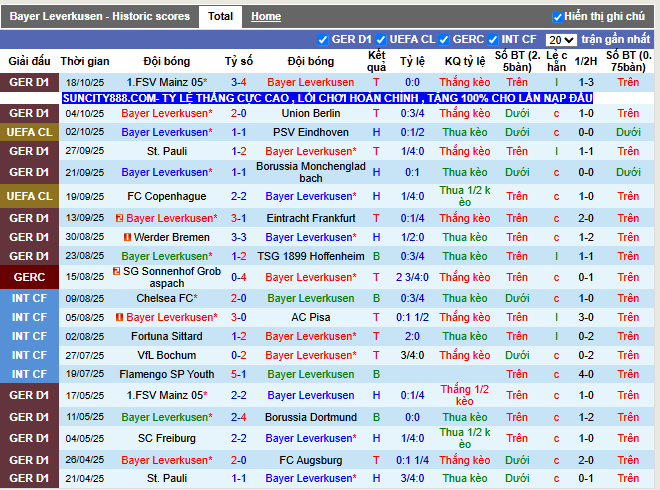Click the 'Tỷ số' column header
Screen dimensions: 660x490
click(x=239, y=61)
